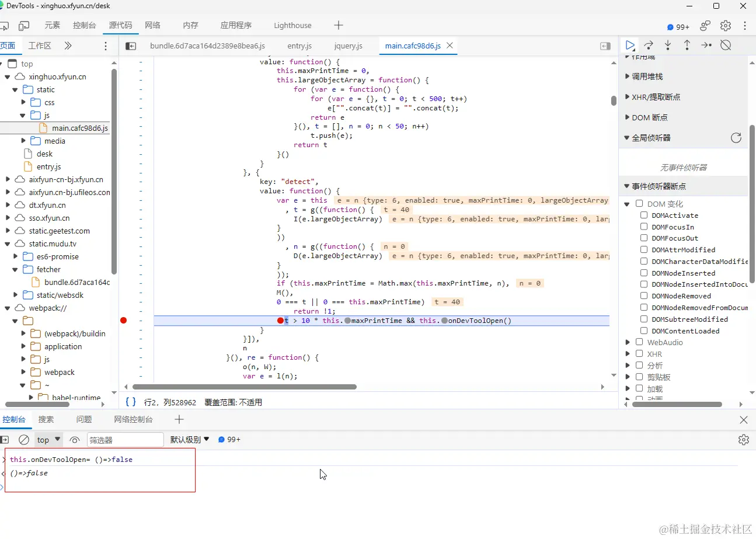The width and height of the screenshot is (756, 539).
Task: Click the red breakpoint marker in gutter
Action: [123, 320]
